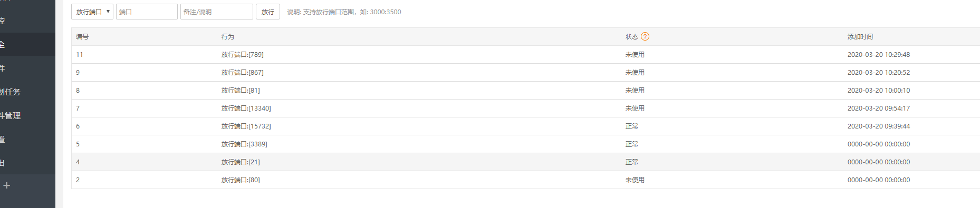Image resolution: width=980 pixels, height=208 pixels.
Task: Click the 端口 input field
Action: click(x=147, y=12)
